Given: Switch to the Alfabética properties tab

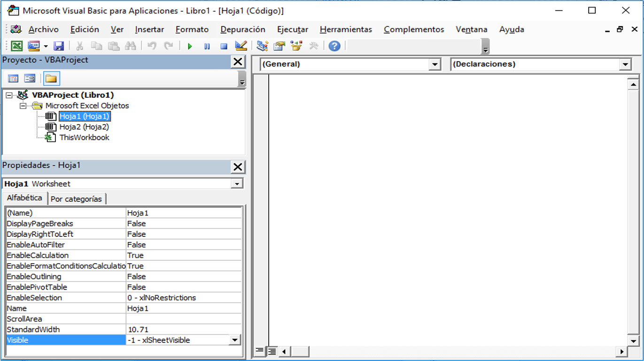Looking at the screenshot, I should tap(24, 198).
